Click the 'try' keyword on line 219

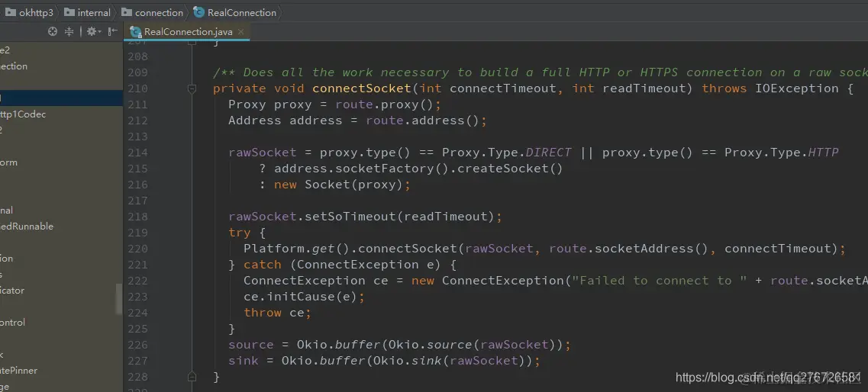click(240, 233)
